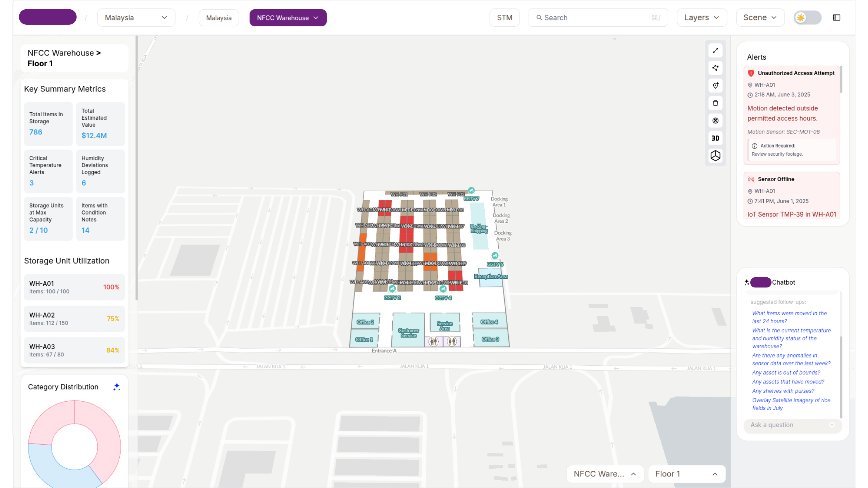Select the Malaysia breadcrumb item
Screen dimensions: 868x488
[219, 18]
